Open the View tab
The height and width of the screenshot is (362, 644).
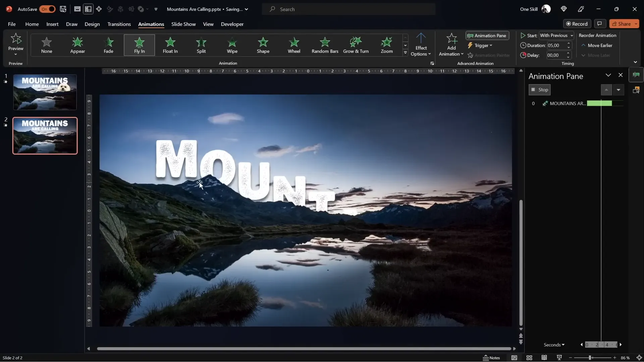[208, 24]
